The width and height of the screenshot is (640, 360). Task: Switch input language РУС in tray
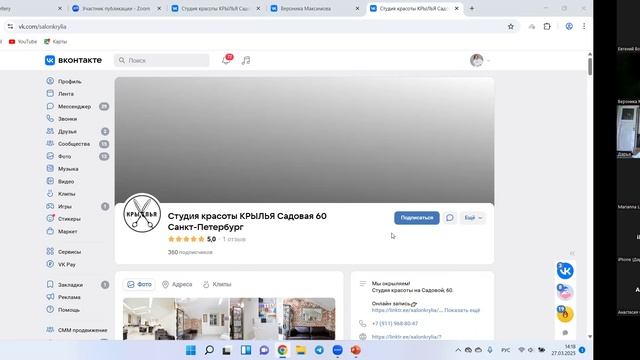coord(506,350)
